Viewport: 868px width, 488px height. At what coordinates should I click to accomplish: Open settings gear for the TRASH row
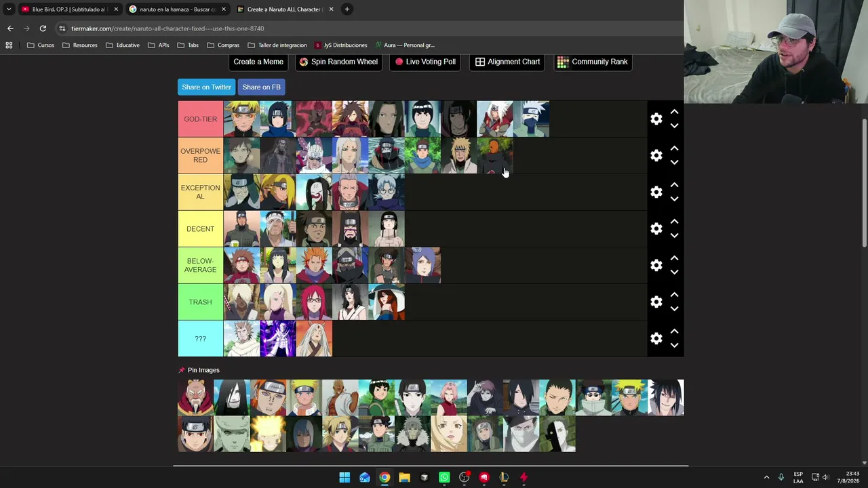[x=656, y=302]
